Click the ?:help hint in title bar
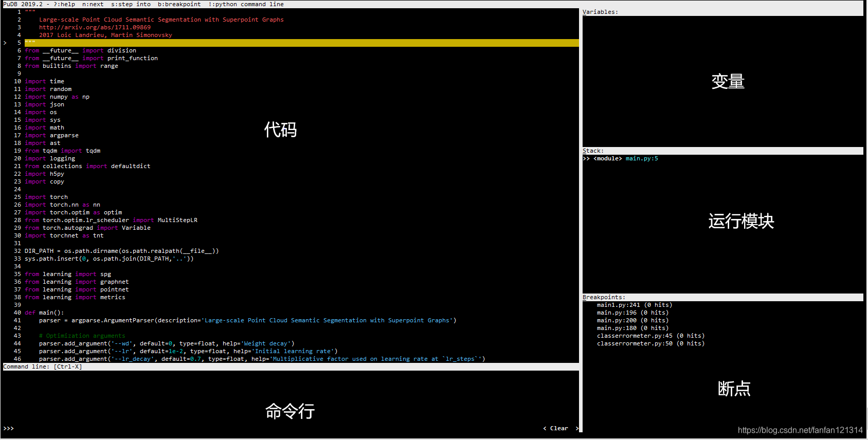The image size is (868, 440). click(64, 4)
